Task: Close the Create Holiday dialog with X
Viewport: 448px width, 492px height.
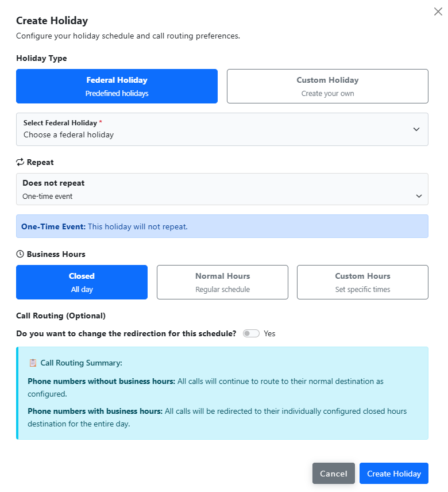Action: click(438, 11)
